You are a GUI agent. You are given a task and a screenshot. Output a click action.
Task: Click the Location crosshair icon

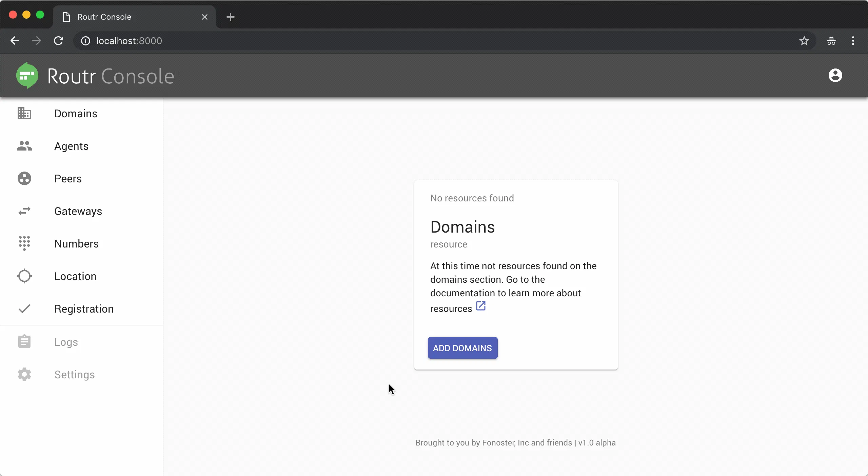coord(24,276)
